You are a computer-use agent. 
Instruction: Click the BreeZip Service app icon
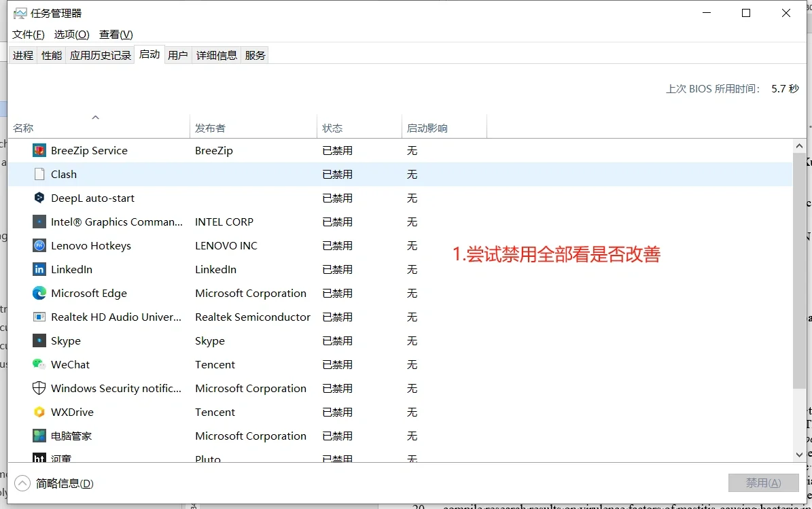click(x=39, y=151)
